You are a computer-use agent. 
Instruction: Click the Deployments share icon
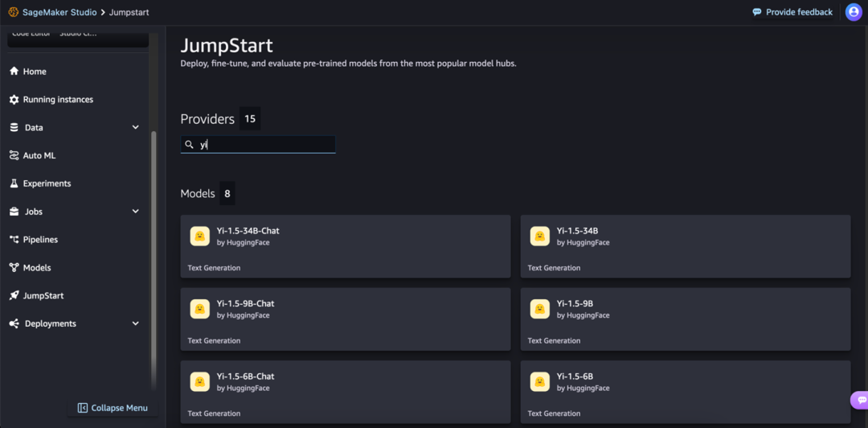[14, 323]
